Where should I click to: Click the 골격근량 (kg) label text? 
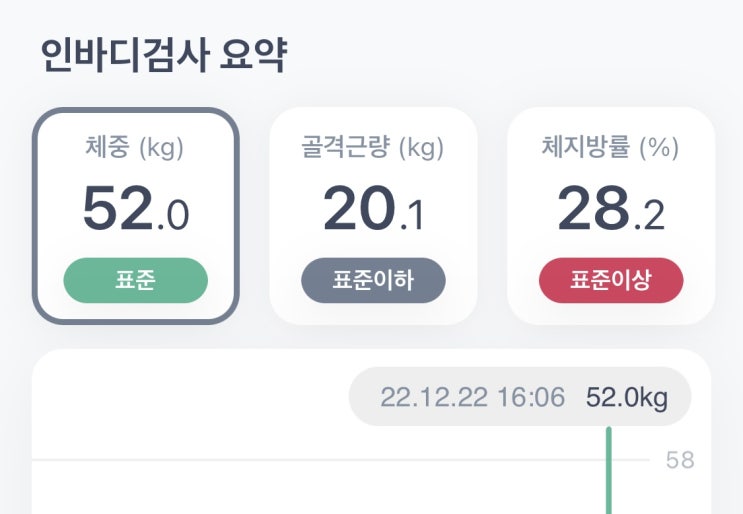(x=373, y=149)
